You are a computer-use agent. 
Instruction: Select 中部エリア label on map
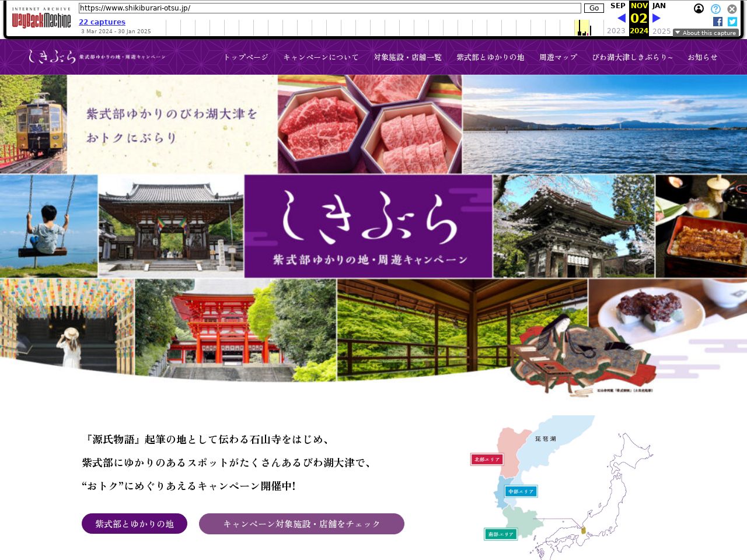(521, 492)
